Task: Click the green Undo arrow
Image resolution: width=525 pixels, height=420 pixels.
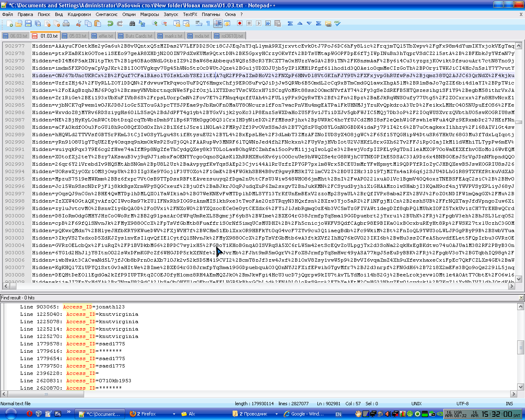Action: (110, 23)
